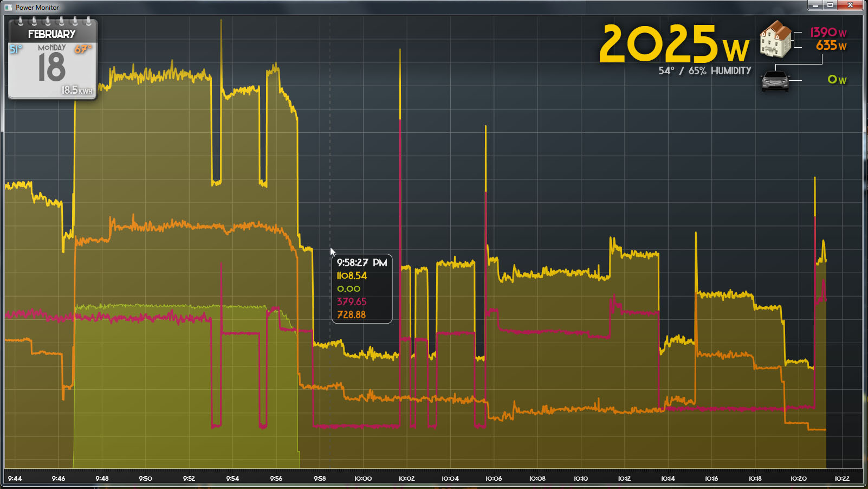The width and height of the screenshot is (868, 489).
Task: Click the 10:00 mark on time axis
Action: [363, 479]
